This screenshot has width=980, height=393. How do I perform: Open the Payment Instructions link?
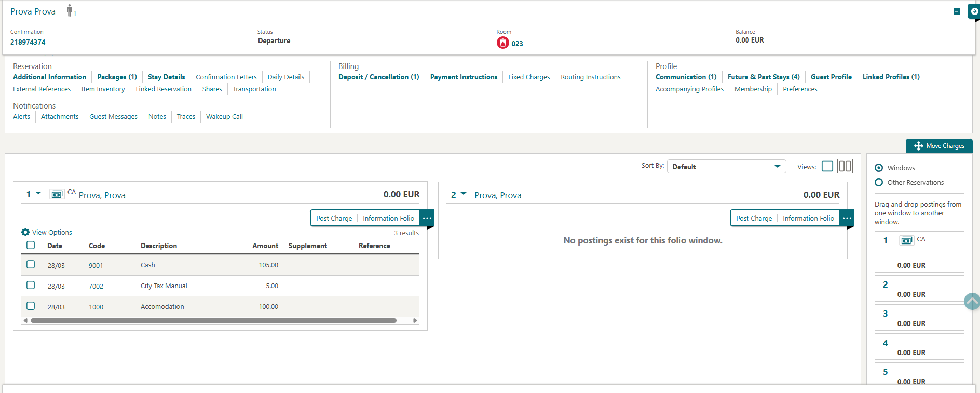[x=464, y=77]
